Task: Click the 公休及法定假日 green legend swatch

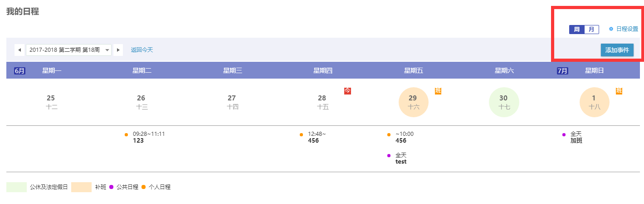Action: coord(17,187)
